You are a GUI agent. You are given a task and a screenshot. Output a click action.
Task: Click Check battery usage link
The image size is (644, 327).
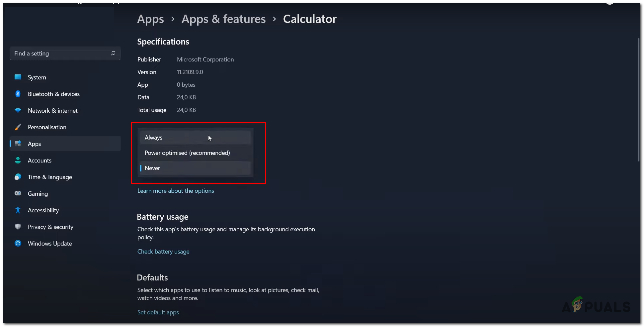(x=163, y=252)
